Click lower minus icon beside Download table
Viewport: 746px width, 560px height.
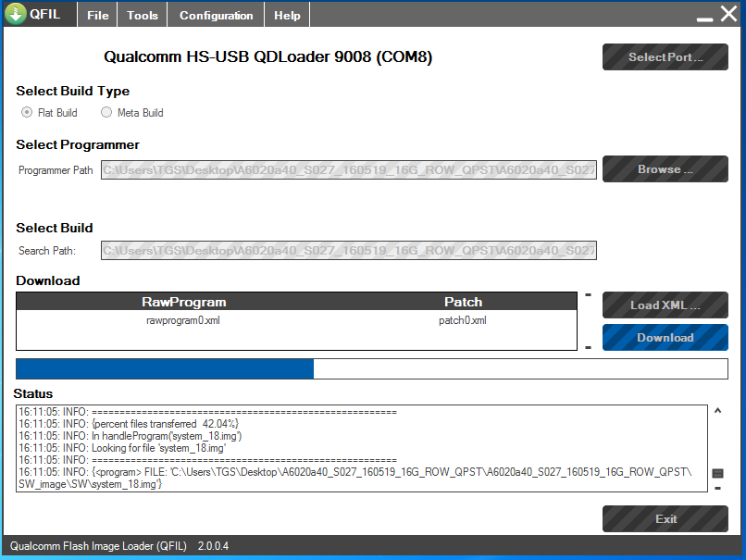588,347
